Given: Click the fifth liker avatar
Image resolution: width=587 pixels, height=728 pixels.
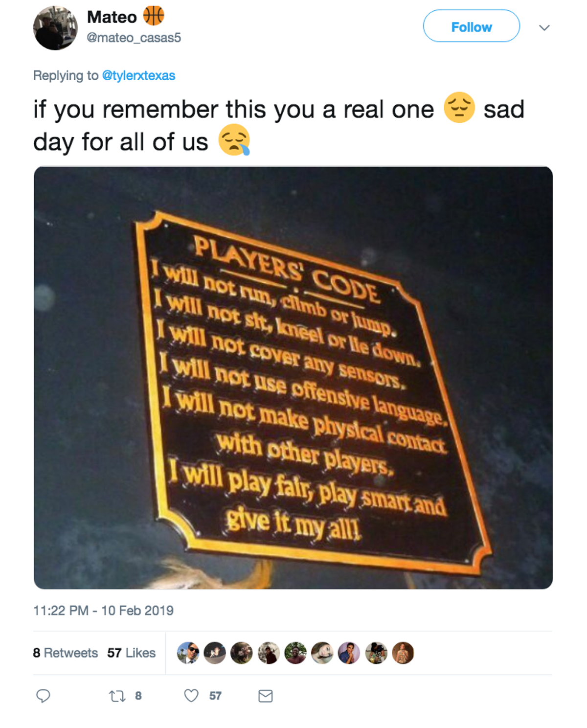Looking at the screenshot, I should (295, 653).
